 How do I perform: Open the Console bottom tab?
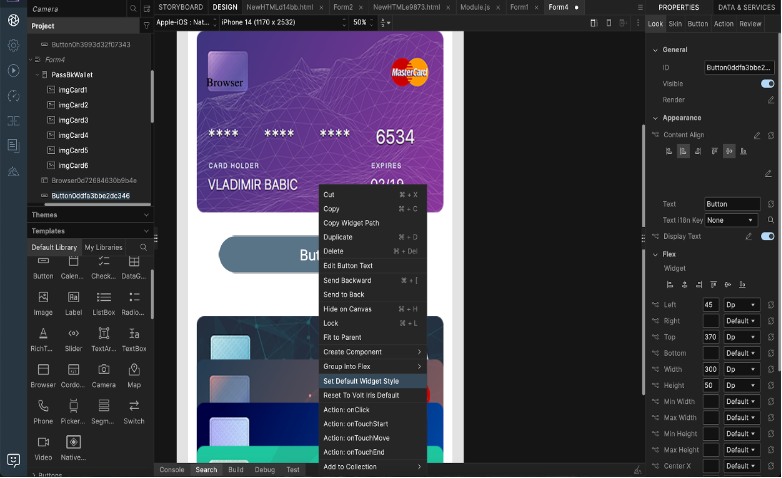click(x=172, y=470)
